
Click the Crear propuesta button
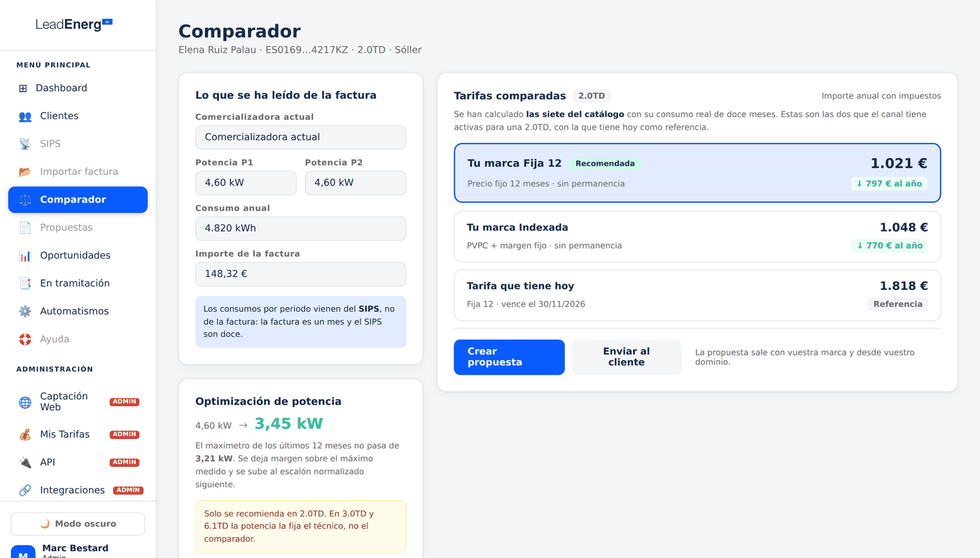(509, 357)
